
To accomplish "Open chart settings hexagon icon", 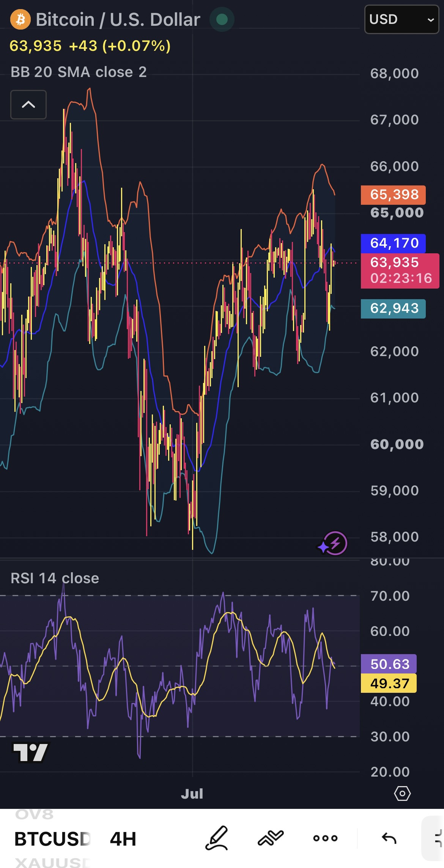I will 402,793.
